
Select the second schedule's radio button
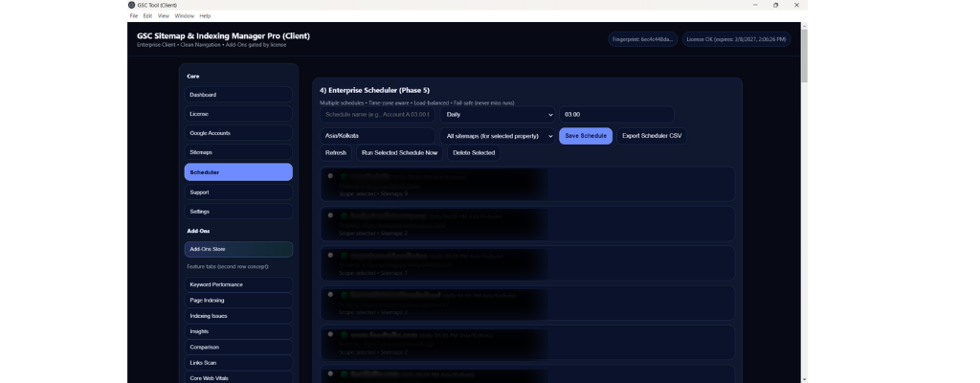click(330, 215)
